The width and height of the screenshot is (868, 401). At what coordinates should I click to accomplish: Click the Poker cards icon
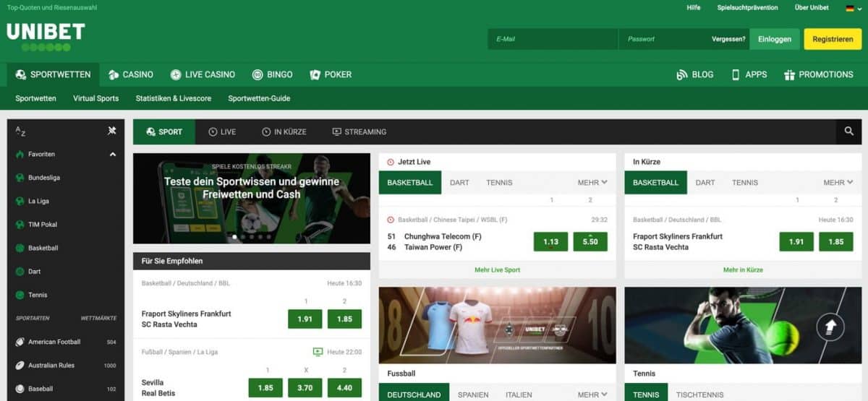tap(315, 74)
